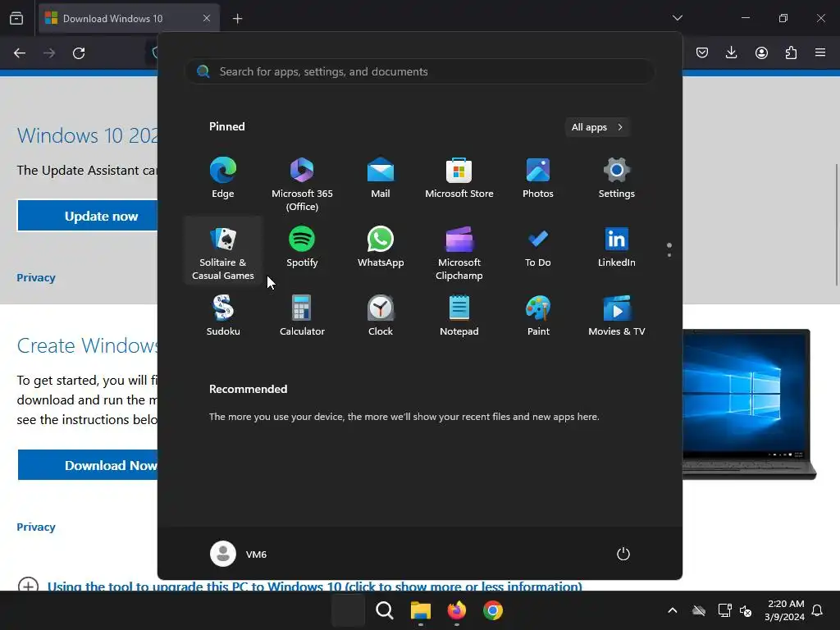Open Firefox application hamburger menu

(x=820, y=52)
